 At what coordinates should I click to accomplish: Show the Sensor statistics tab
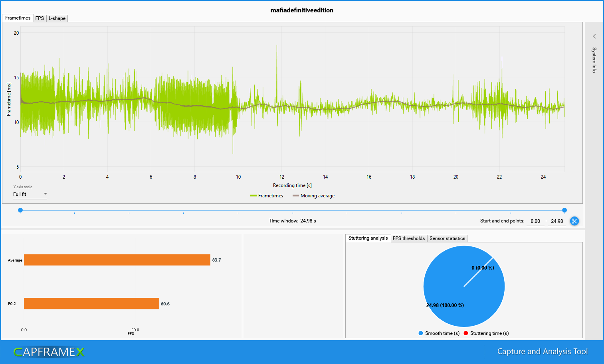[447, 238]
